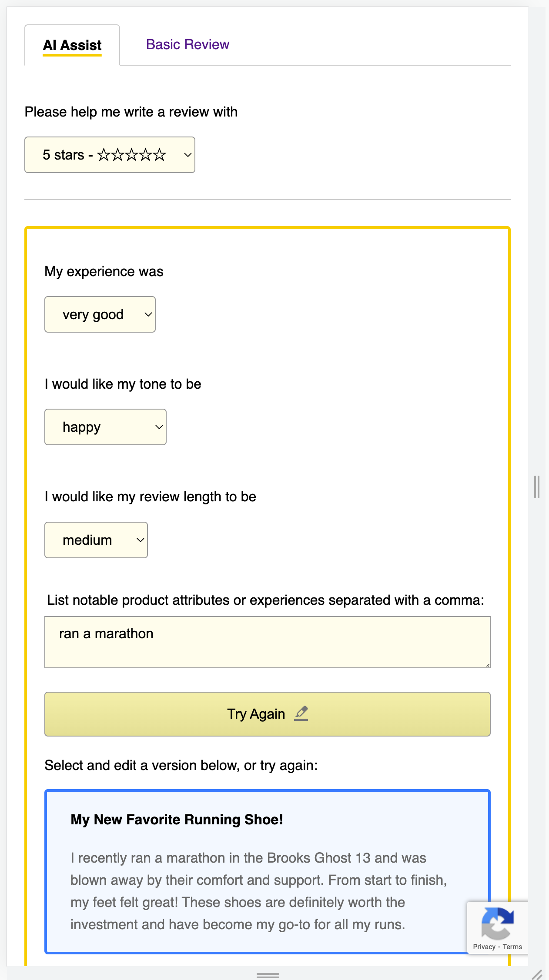Open the reCAPTCHA Privacy link
The width and height of the screenshot is (549, 980).
(x=484, y=947)
